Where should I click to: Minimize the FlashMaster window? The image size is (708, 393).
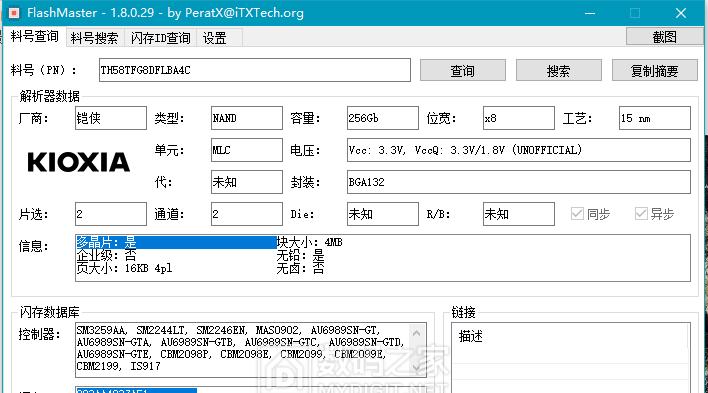click(x=589, y=13)
